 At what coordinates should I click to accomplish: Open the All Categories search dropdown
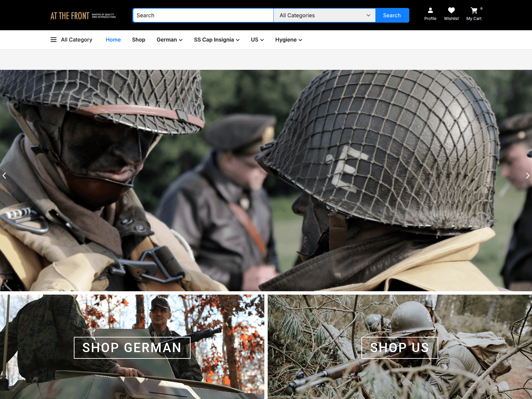[x=325, y=15]
